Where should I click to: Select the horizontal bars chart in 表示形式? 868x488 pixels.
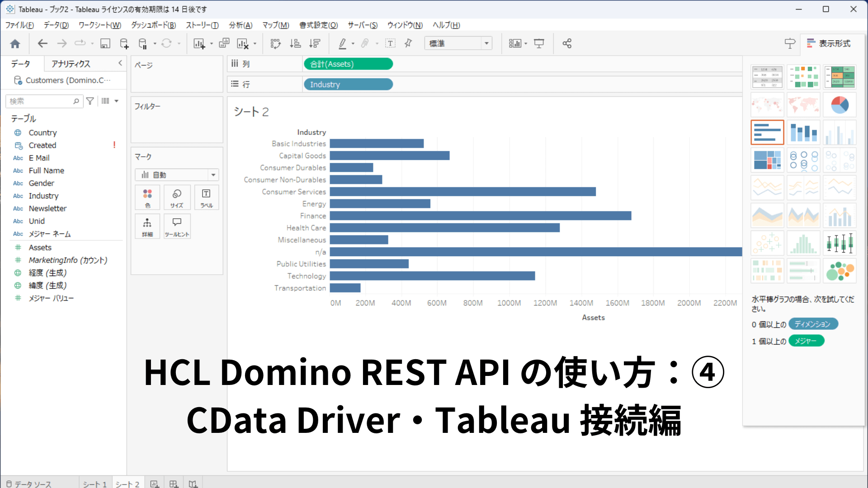click(767, 132)
